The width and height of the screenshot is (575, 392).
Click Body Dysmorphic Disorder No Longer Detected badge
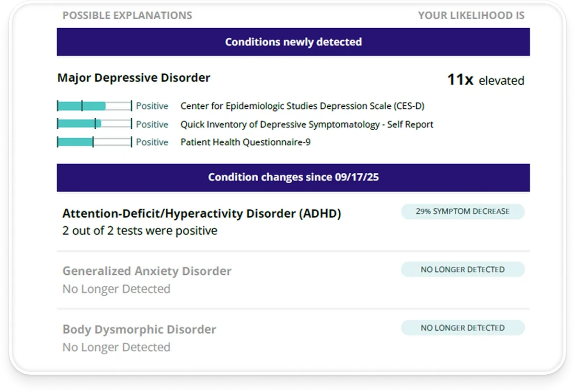[x=463, y=328]
